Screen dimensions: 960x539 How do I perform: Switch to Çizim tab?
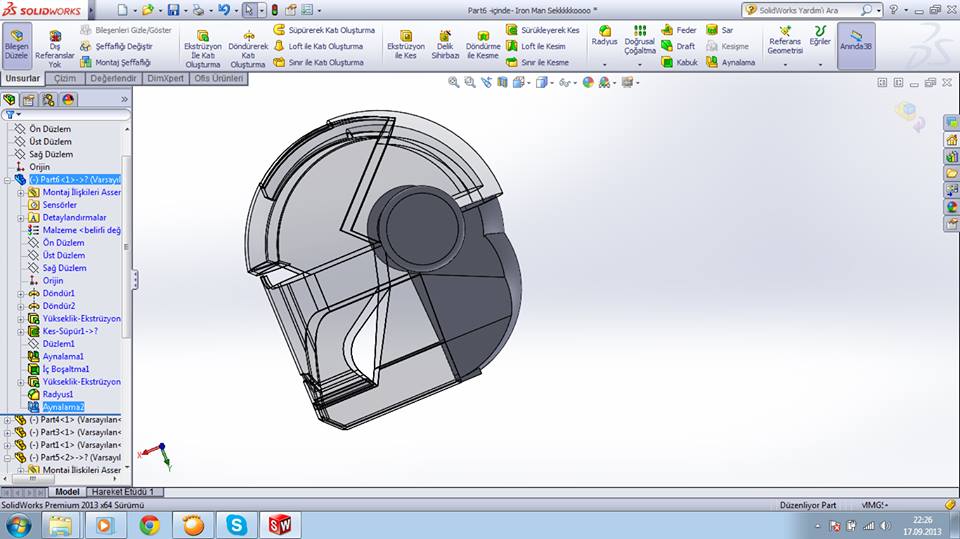[65, 78]
